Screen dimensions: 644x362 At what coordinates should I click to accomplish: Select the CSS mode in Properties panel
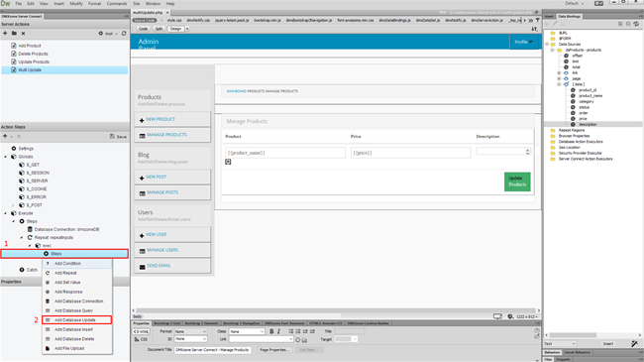142,339
